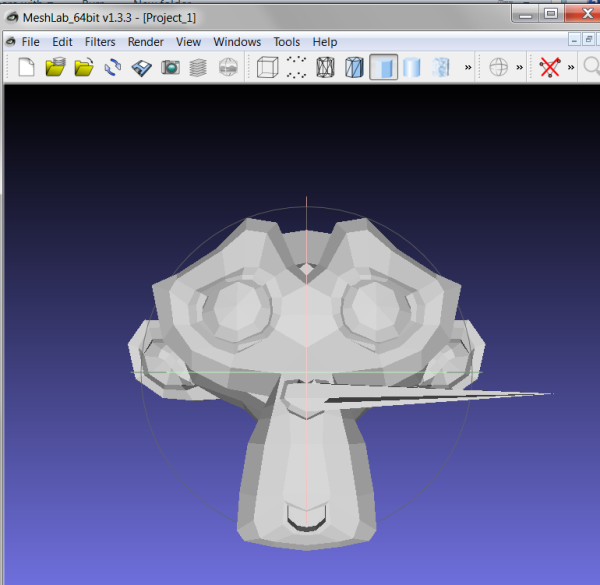This screenshot has width=600, height=585.
Task: Open the Help menu
Action: (x=324, y=42)
